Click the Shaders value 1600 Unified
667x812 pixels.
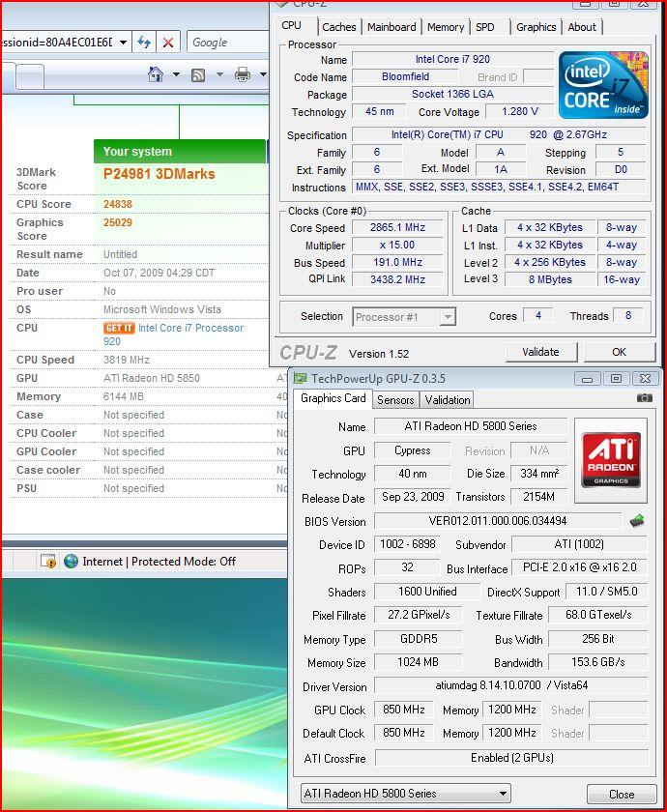point(427,592)
